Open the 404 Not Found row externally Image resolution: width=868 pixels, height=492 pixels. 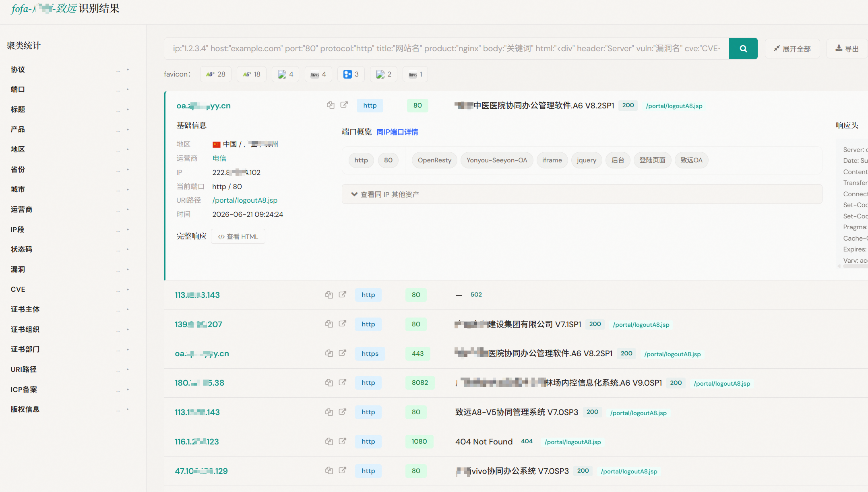[x=342, y=441]
